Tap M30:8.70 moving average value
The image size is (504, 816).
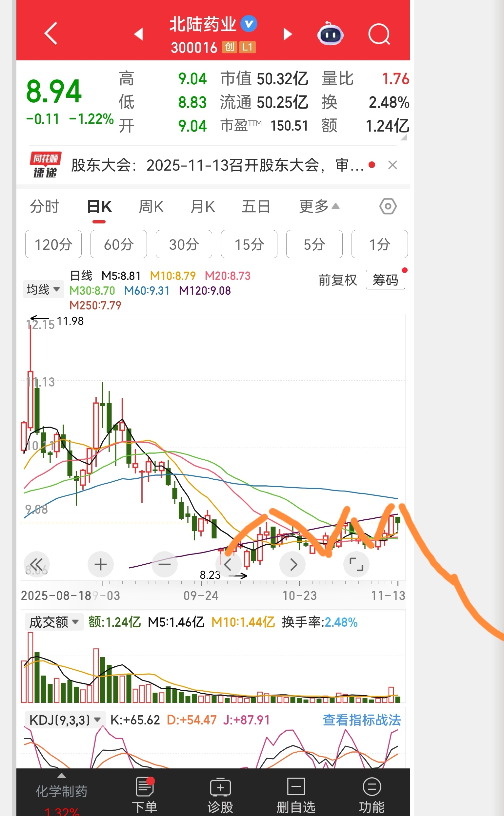tap(92, 290)
